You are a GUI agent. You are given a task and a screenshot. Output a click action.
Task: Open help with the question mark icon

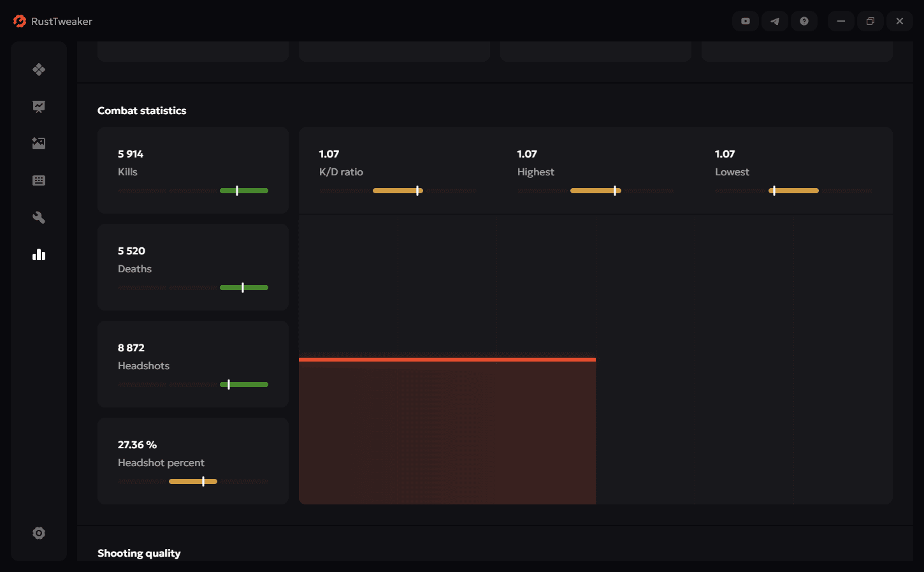(804, 21)
